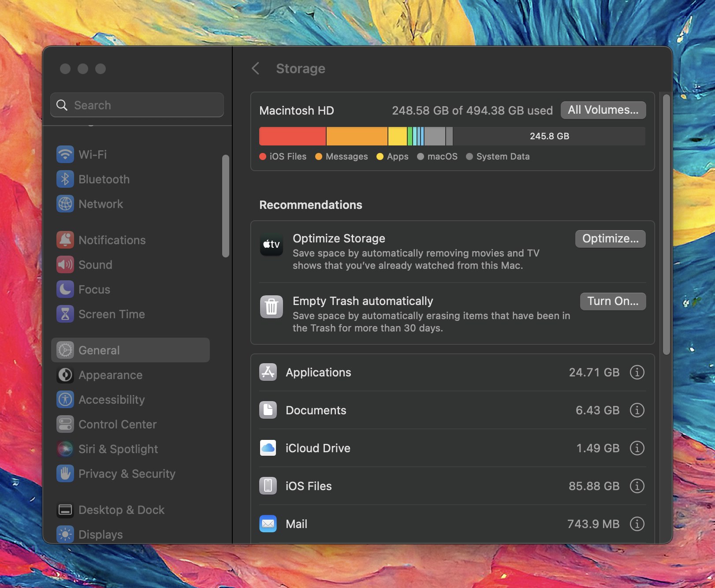Image resolution: width=715 pixels, height=588 pixels.
Task: Click the Focus crescent moon icon
Action: [65, 289]
